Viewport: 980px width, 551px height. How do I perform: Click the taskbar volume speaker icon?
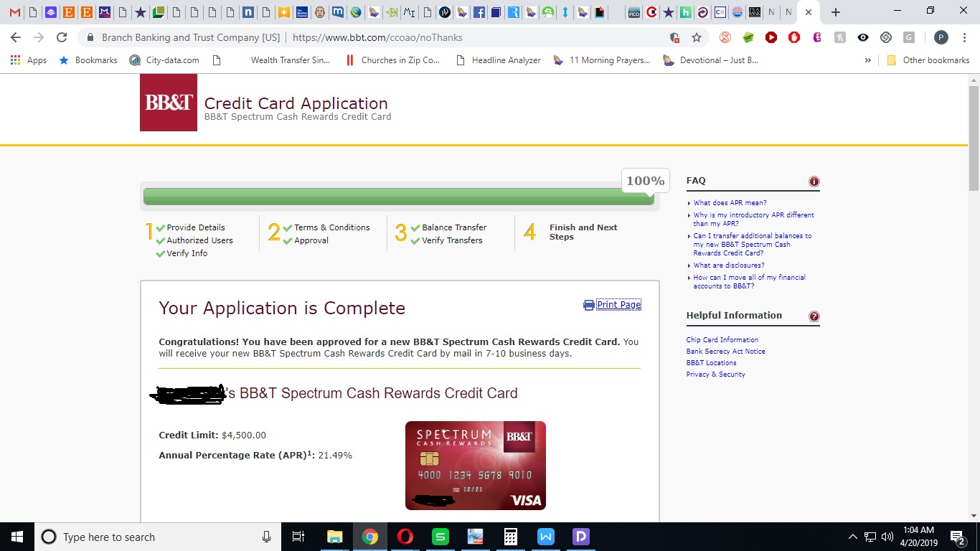887,537
